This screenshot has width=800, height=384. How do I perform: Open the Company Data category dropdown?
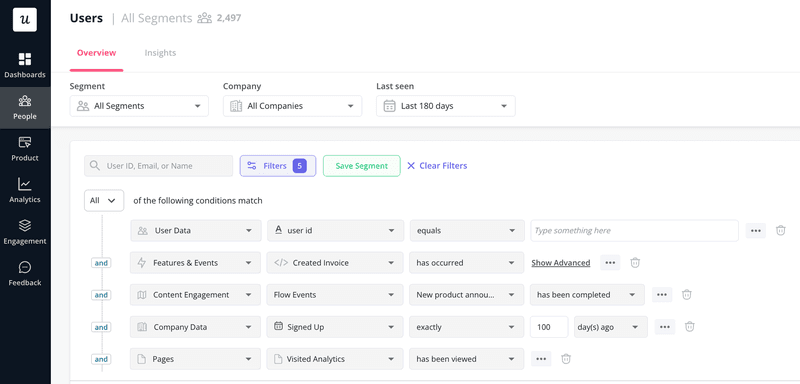point(195,327)
